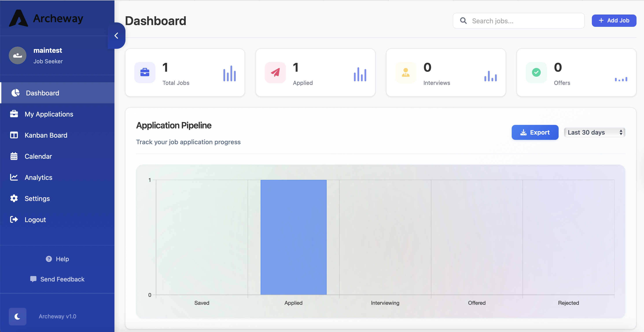
Task: Click the Add Job button
Action: tap(614, 20)
